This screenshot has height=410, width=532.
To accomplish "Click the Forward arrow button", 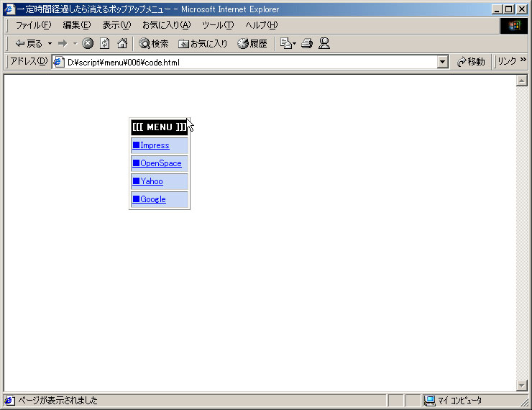I will 63,43.
